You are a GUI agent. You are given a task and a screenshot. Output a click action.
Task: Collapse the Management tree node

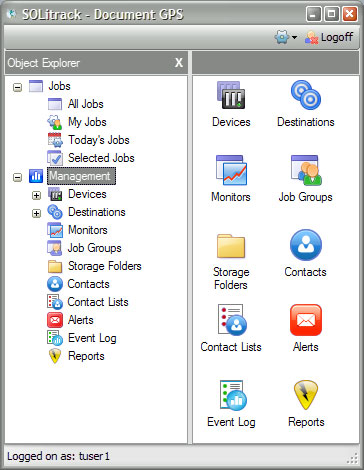pos(17,177)
